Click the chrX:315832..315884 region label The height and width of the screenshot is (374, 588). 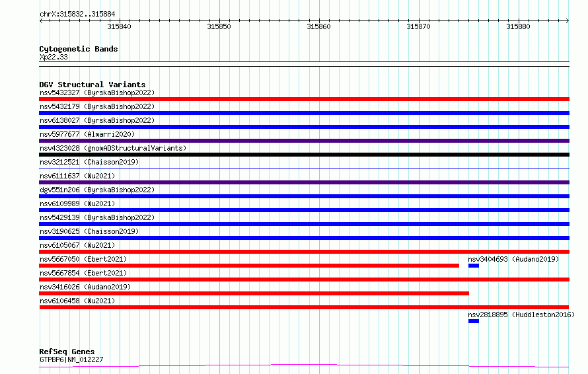click(77, 15)
